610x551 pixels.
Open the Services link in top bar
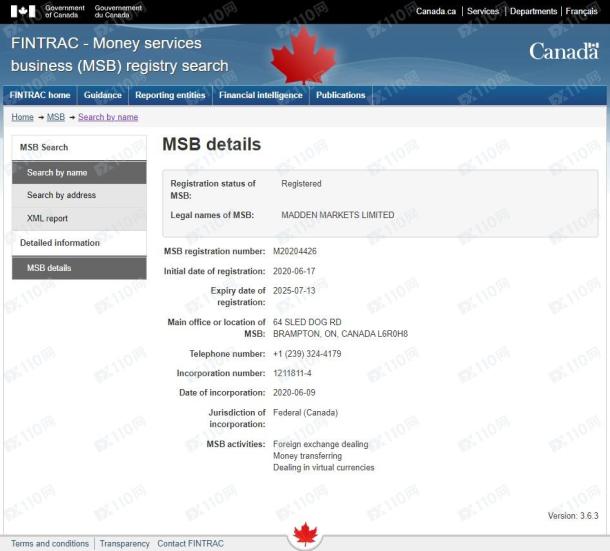[483, 11]
